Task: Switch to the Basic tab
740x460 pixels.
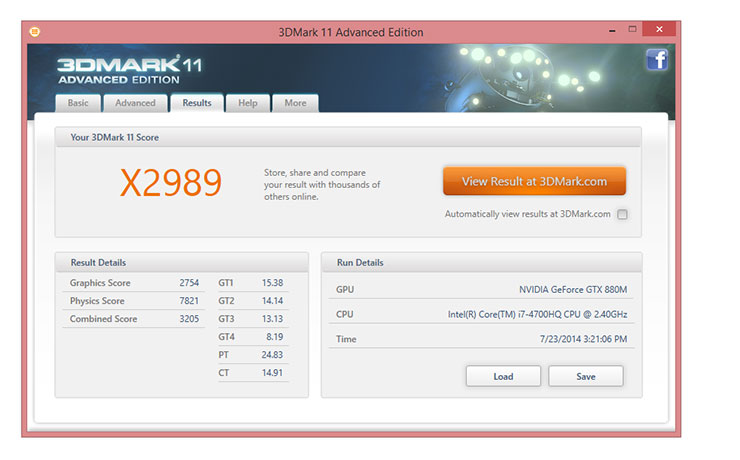Action: pos(78,103)
